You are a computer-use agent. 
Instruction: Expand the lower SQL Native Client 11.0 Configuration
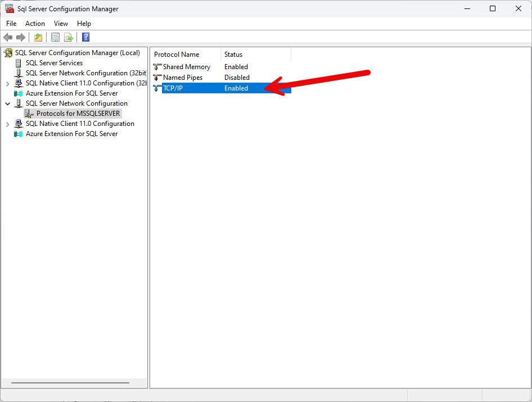coord(7,124)
